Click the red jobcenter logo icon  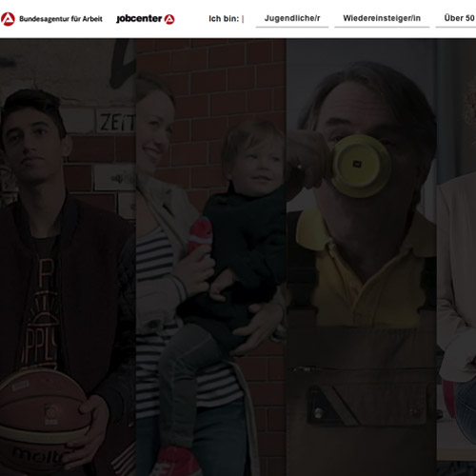click(169, 19)
